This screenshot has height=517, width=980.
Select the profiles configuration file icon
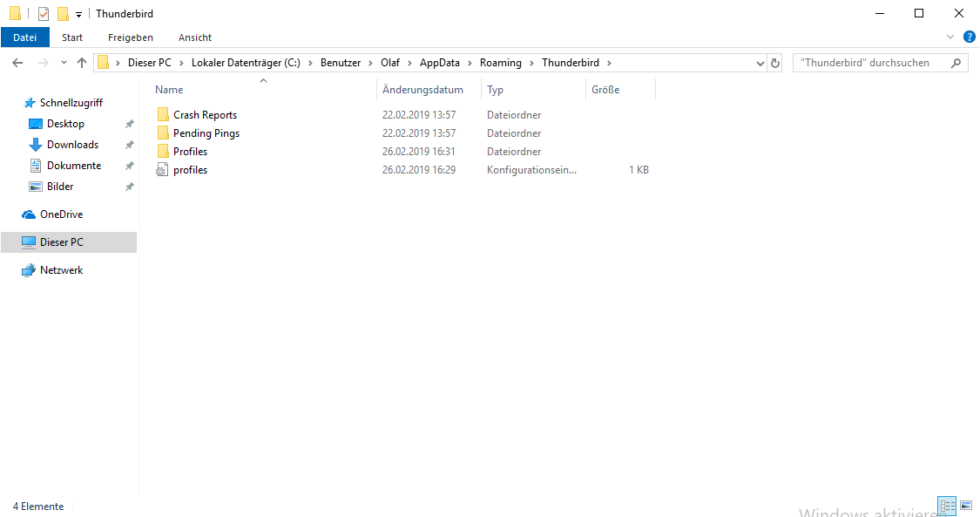pos(162,169)
